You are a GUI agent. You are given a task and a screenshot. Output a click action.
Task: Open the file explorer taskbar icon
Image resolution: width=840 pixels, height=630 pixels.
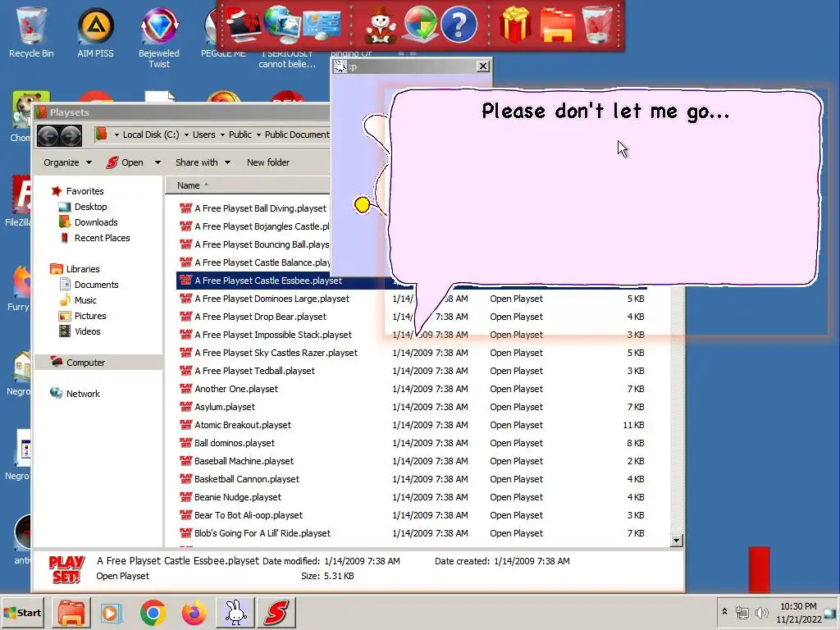point(71,612)
